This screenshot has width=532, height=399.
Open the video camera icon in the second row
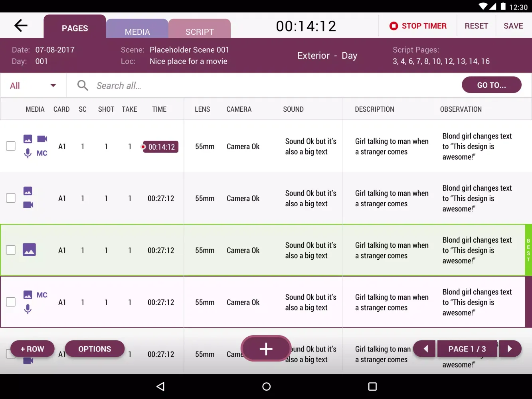click(x=28, y=205)
